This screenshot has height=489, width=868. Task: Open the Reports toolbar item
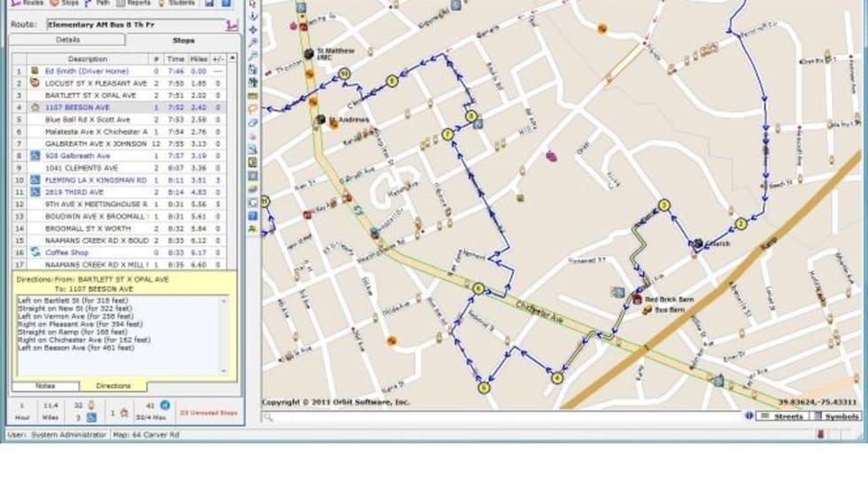[134, 4]
